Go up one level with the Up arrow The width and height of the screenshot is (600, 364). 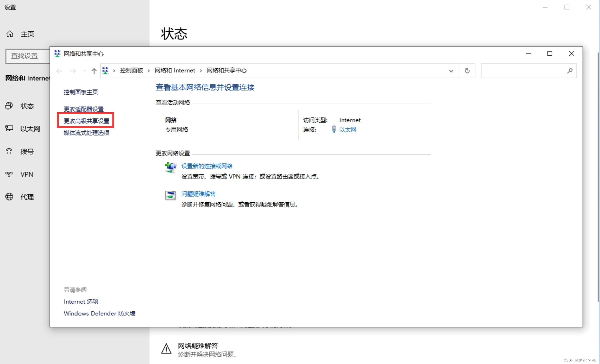tap(94, 71)
